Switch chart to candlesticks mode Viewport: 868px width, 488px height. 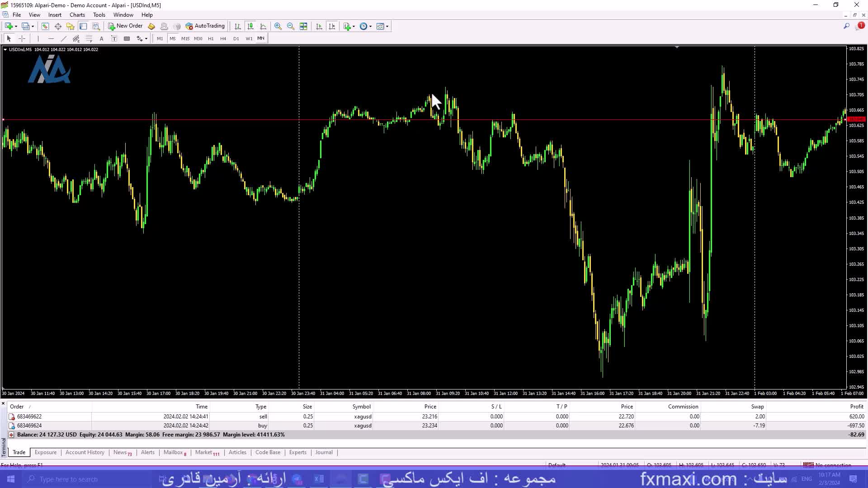(250, 26)
